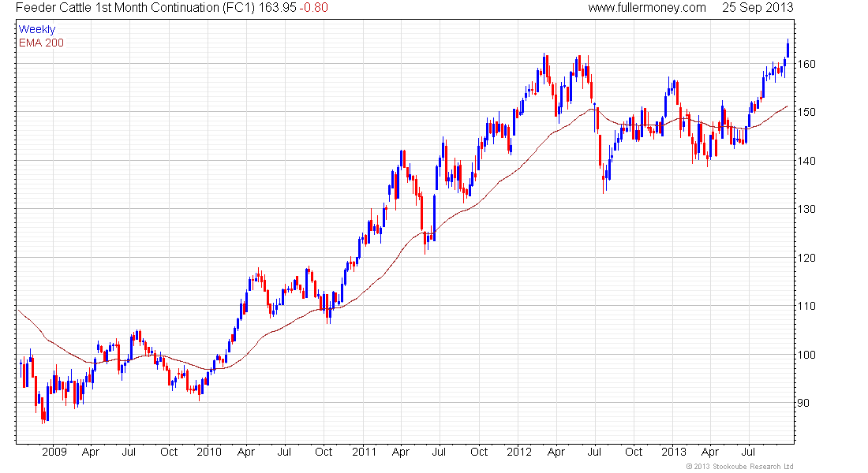Click the 'Jul' label following 2013
Screen dimensions: 868x473
[748, 452]
